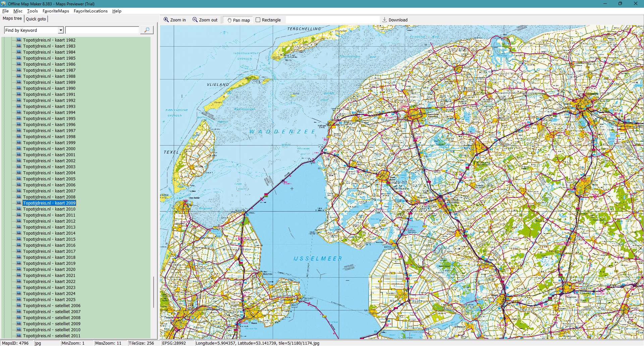Image resolution: width=644 pixels, height=346 pixels.
Task: Switch to the Maps tree tab
Action: pyautogui.click(x=12, y=18)
